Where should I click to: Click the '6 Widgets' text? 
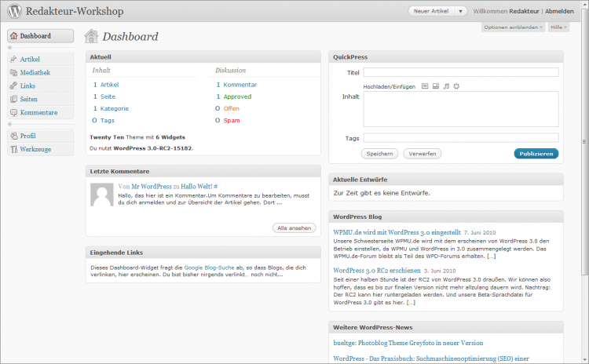[x=170, y=137]
